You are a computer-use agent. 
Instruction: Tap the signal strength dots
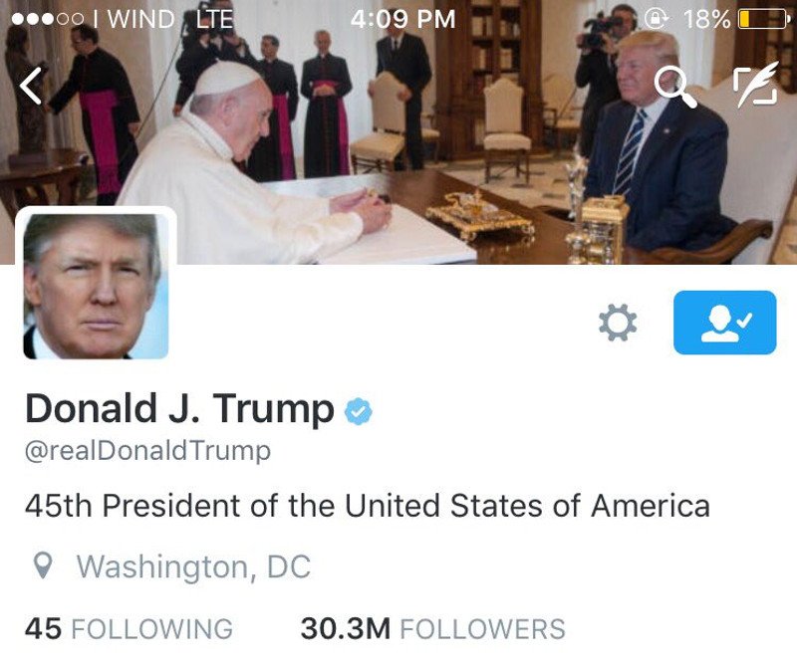(x=47, y=19)
